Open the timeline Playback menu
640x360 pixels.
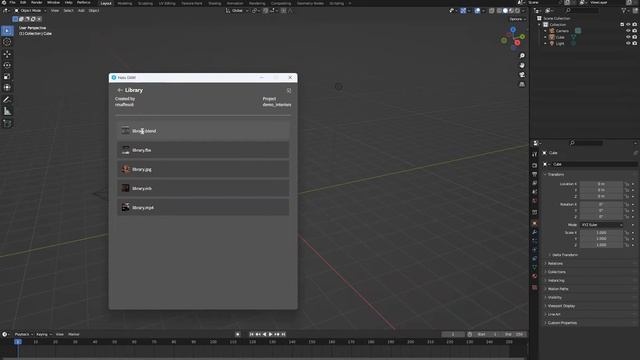click(23, 334)
